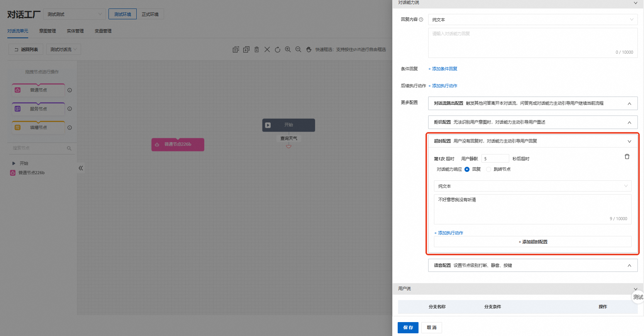Click the 操作 column header

pyautogui.click(x=603, y=307)
